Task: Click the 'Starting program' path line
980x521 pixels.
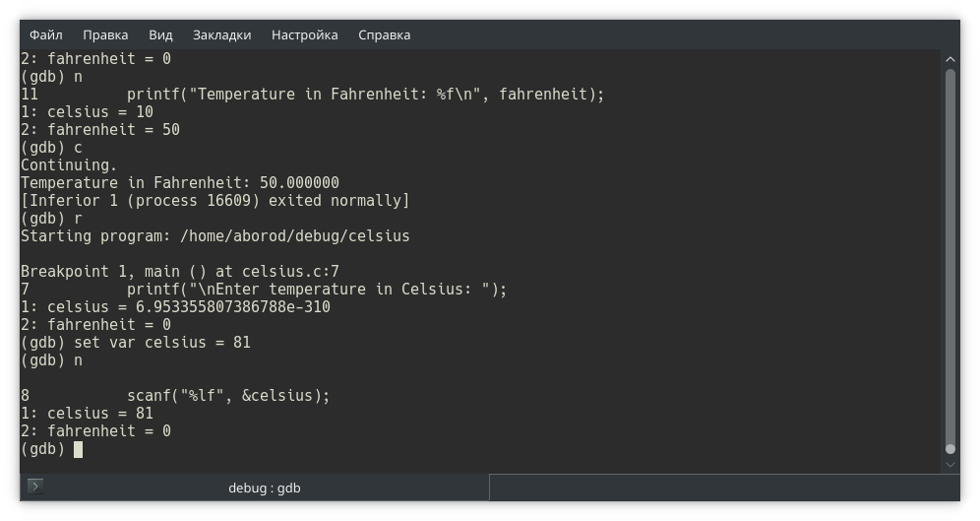Action: click(x=214, y=236)
